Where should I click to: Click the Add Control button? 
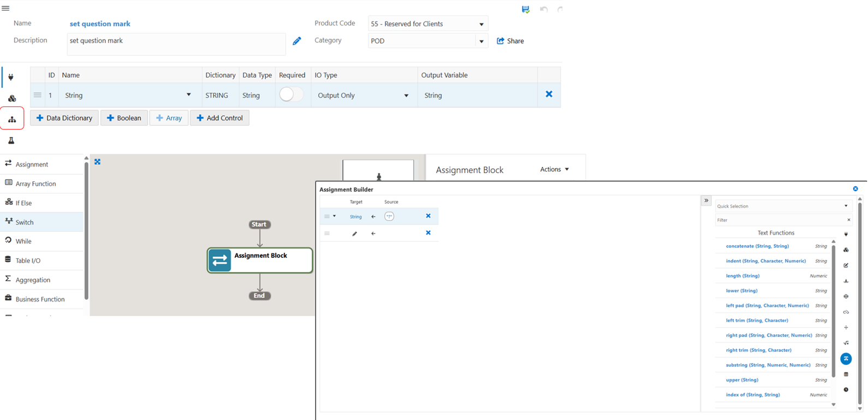click(219, 118)
